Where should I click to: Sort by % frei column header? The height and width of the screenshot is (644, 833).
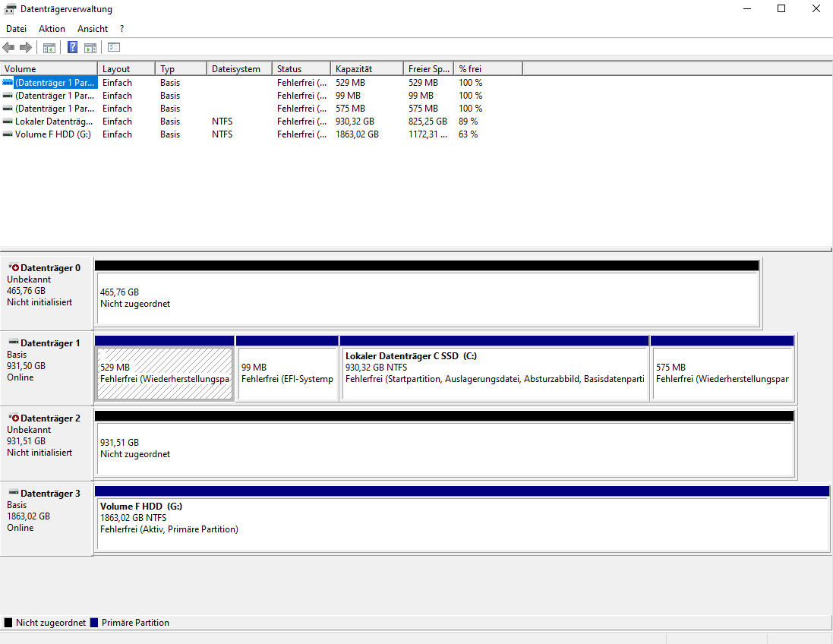pyautogui.click(x=488, y=69)
